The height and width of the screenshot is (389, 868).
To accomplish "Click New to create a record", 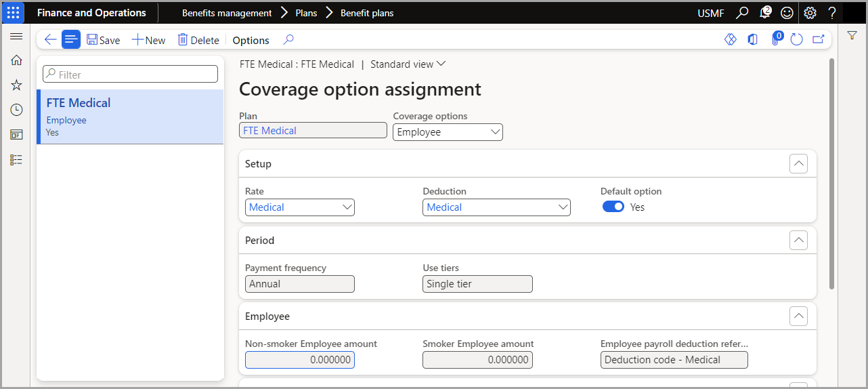I will click(x=149, y=40).
